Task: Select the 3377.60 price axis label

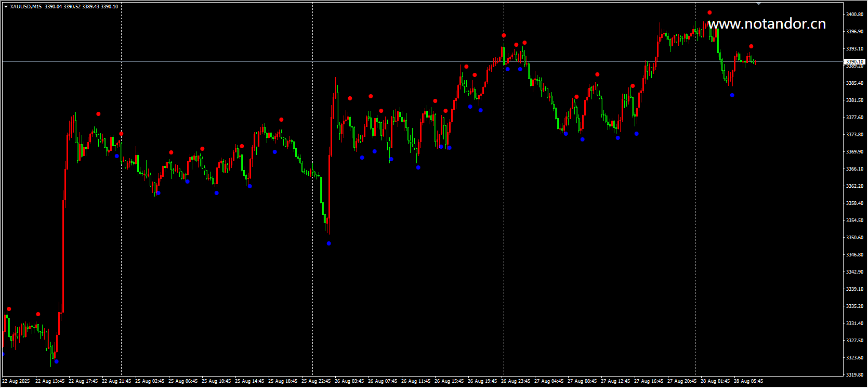Action: pos(854,118)
